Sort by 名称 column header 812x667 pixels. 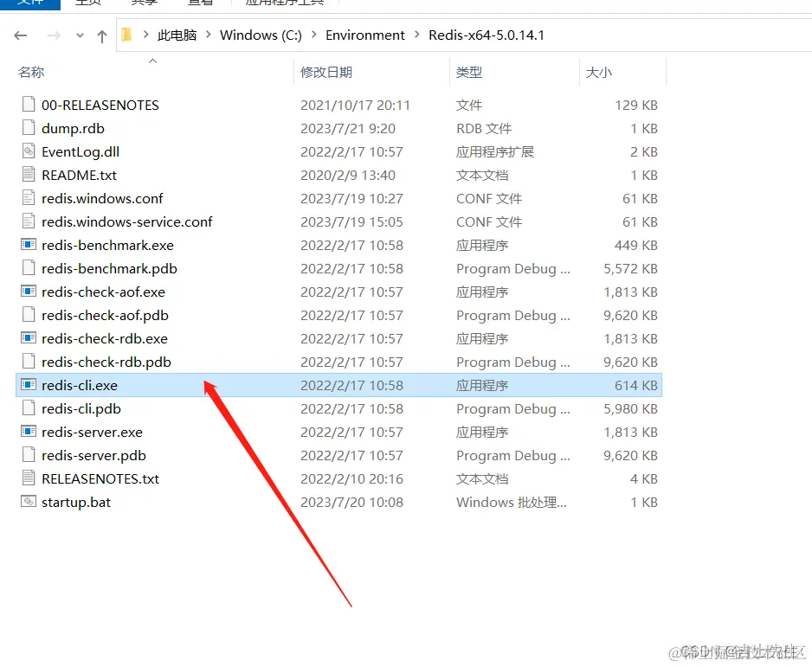[31, 72]
